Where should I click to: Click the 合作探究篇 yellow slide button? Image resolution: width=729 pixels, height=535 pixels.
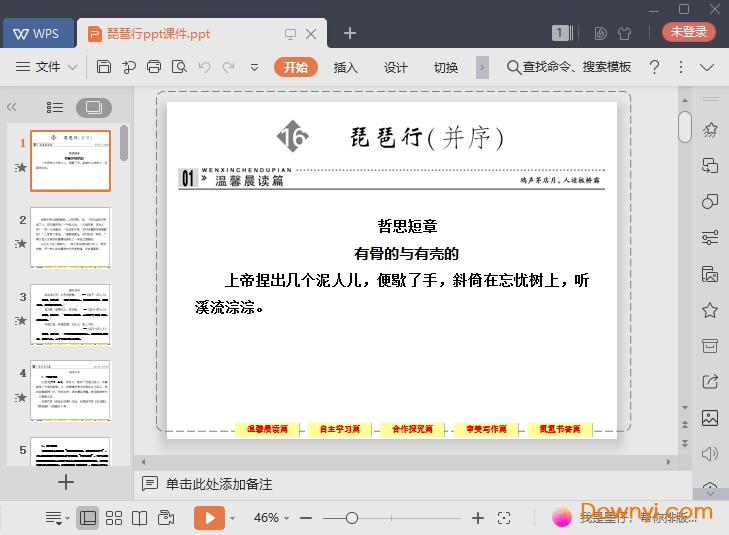[412, 429]
